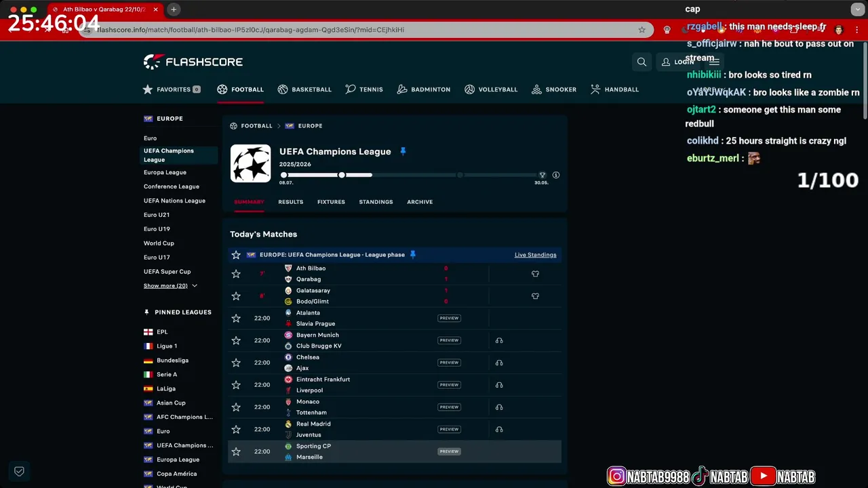The image size is (868, 488).
Task: Open Europa League in the Europe sidebar
Action: [x=165, y=172]
